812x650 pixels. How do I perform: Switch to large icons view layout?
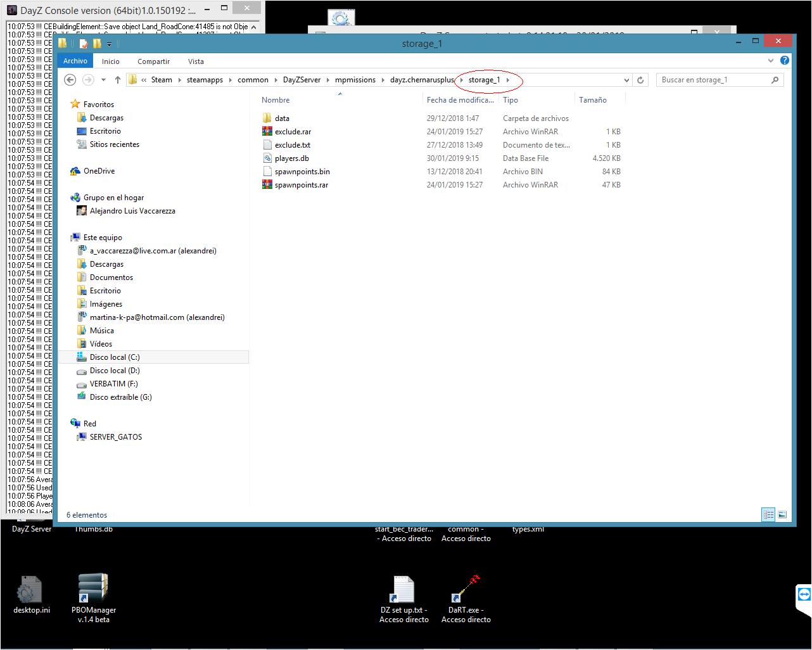pyautogui.click(x=782, y=515)
